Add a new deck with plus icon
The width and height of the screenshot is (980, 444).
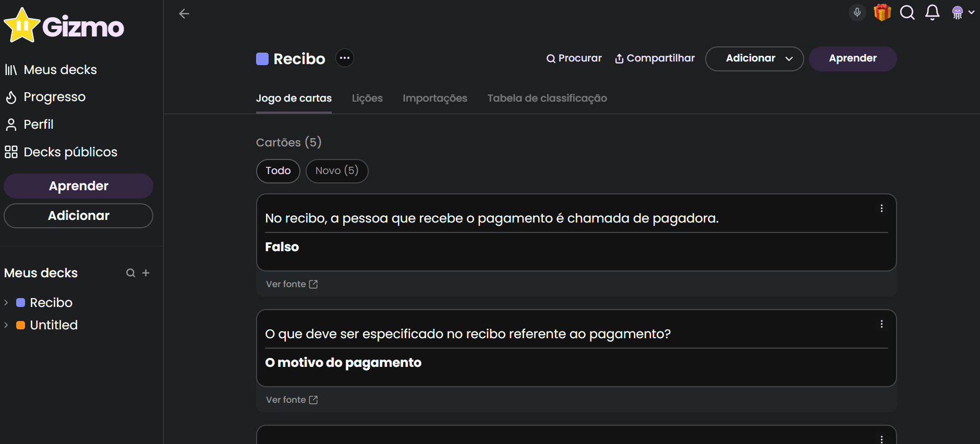tap(146, 273)
